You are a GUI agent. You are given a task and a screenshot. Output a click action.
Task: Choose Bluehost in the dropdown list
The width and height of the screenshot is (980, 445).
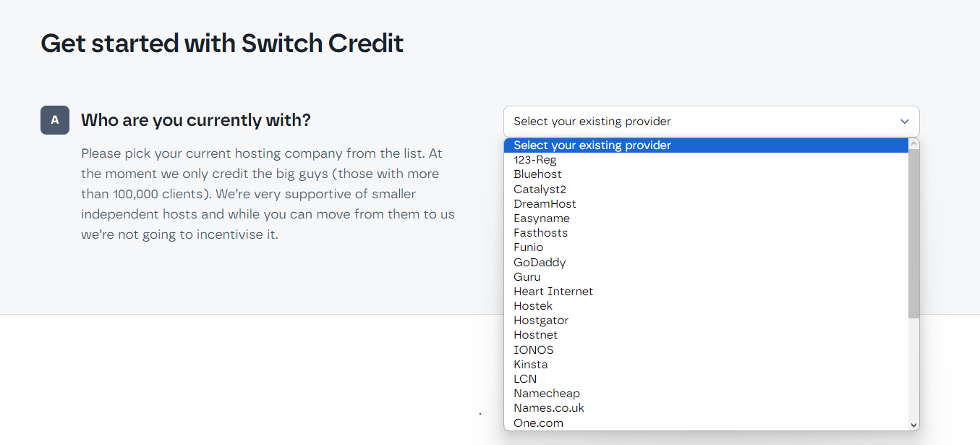point(706,174)
